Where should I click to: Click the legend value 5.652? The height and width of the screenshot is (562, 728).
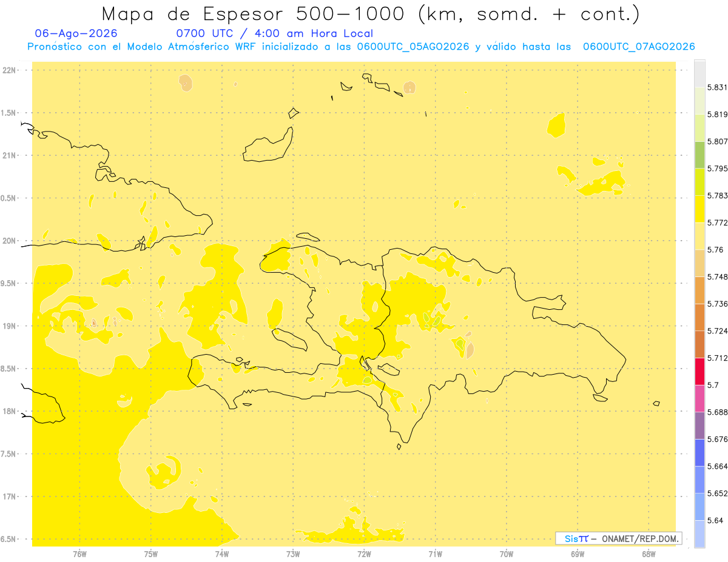717,493
